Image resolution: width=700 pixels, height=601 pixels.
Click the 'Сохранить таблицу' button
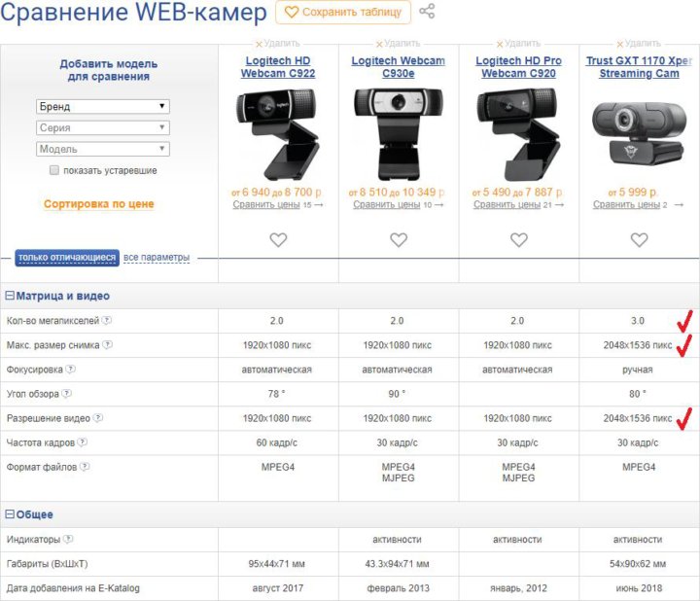click(x=343, y=13)
